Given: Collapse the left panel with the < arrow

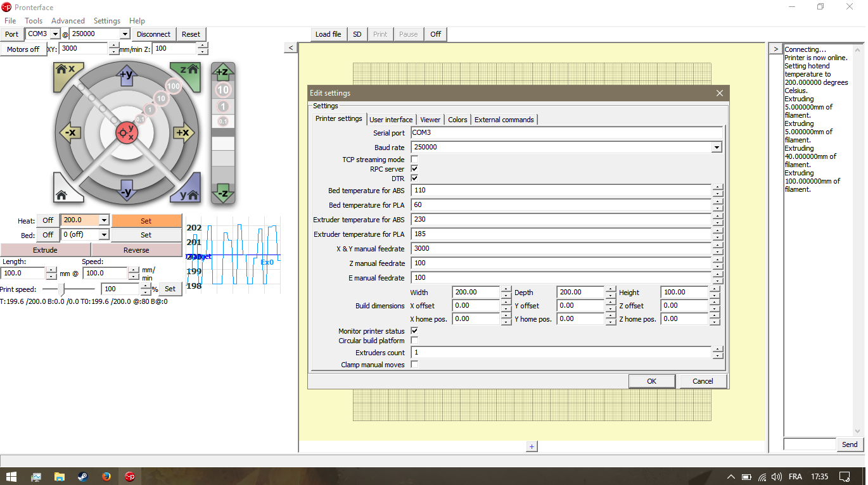Looking at the screenshot, I should (290, 48).
